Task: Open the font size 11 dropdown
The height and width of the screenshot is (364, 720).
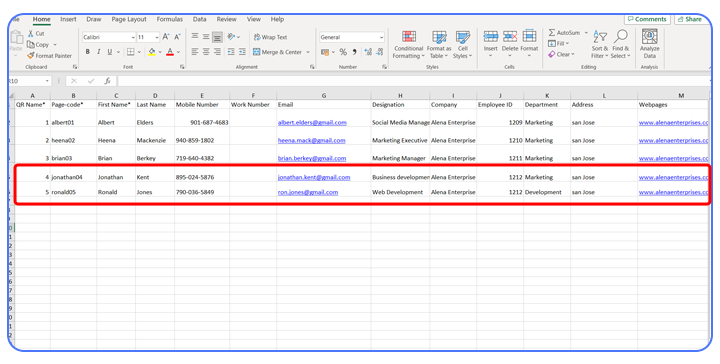Action: tap(157, 37)
